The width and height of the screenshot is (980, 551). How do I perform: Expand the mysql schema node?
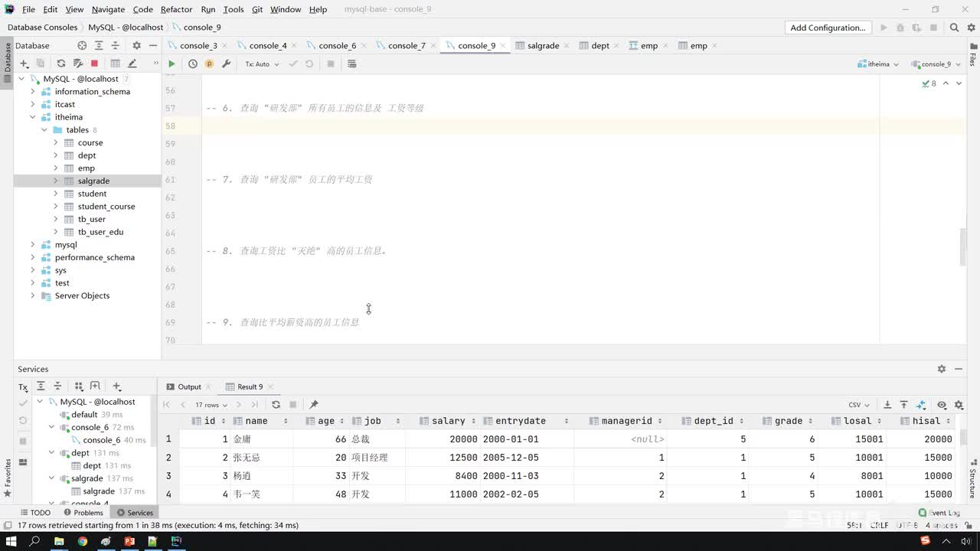tap(33, 245)
